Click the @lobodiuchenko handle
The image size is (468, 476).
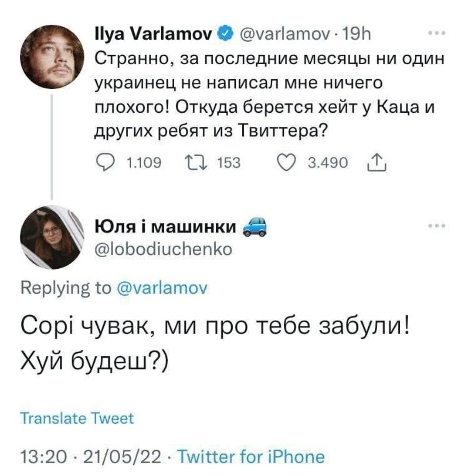tap(163, 250)
